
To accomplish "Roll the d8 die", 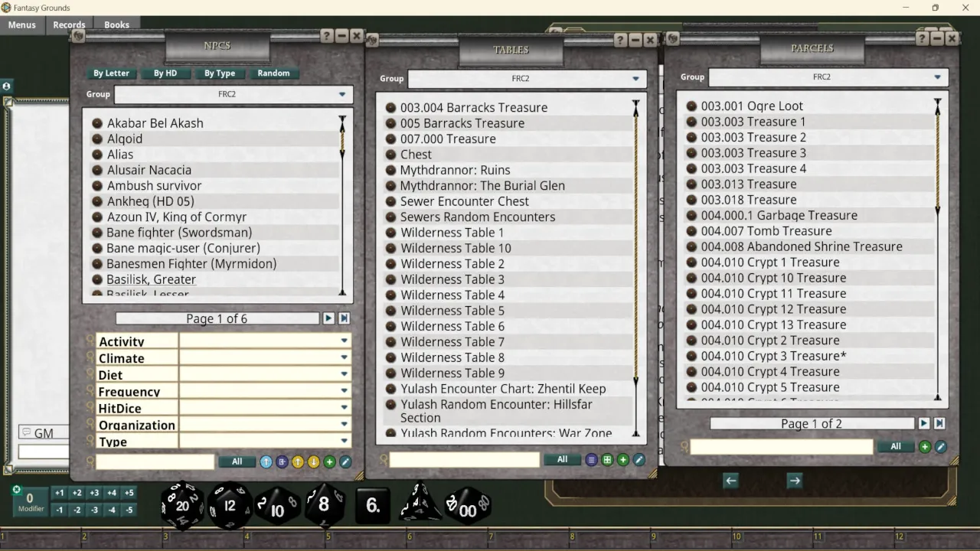I will (x=325, y=504).
